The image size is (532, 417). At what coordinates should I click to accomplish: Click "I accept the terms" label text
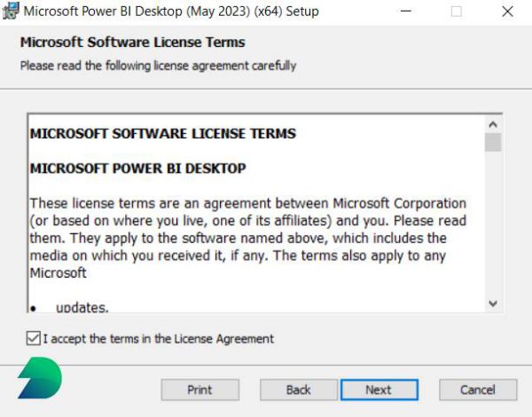(x=159, y=338)
